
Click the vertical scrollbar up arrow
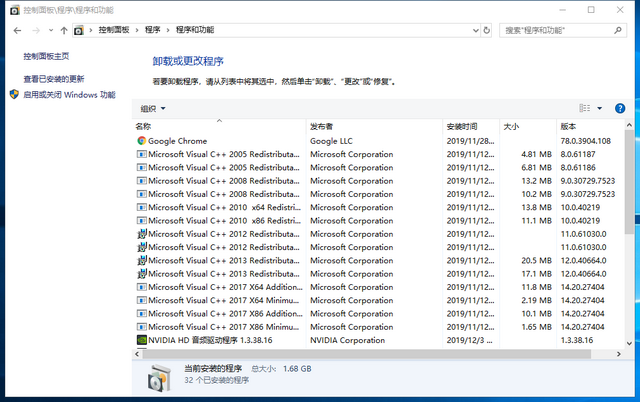pos(629,125)
